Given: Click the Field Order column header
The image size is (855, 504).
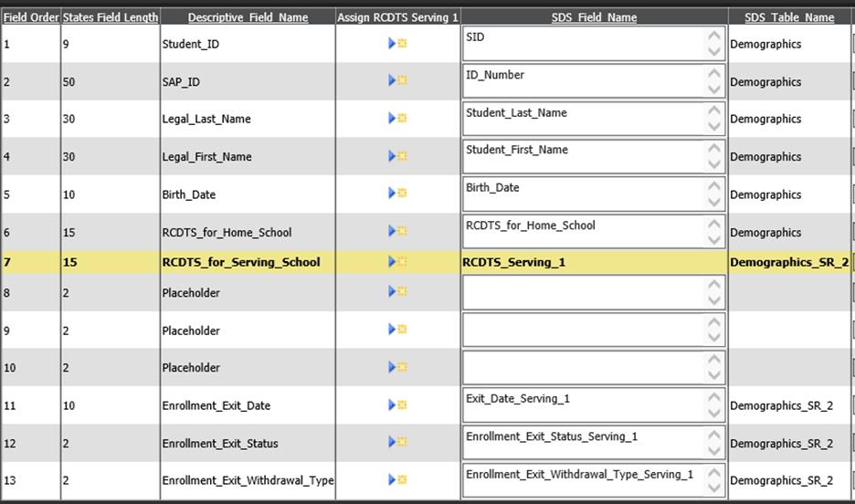Looking at the screenshot, I should (x=30, y=17).
